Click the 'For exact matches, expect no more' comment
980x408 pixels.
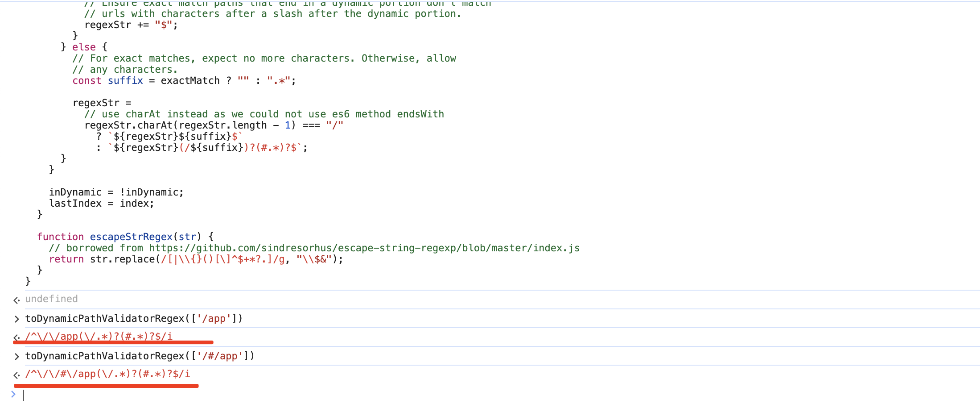point(264,58)
